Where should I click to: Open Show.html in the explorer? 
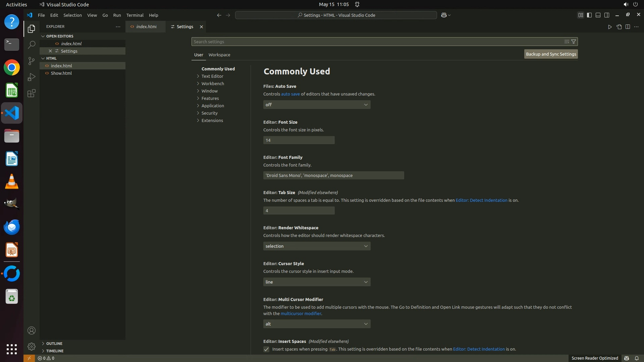(x=61, y=73)
